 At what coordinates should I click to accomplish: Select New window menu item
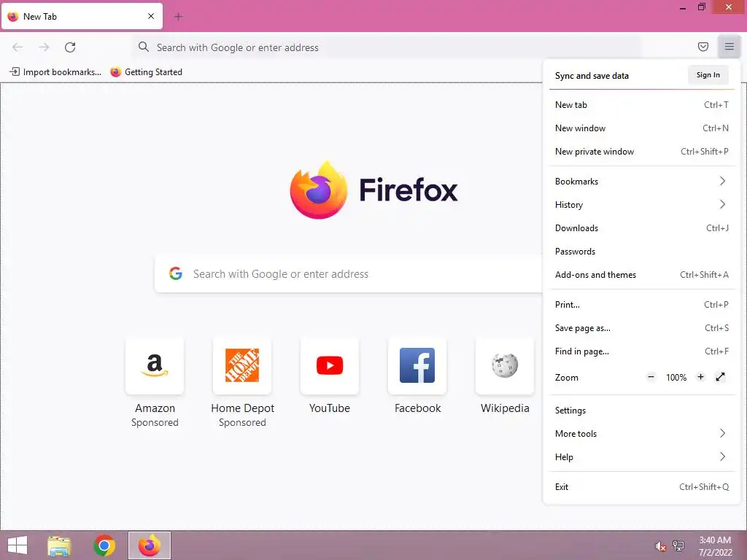(642, 128)
